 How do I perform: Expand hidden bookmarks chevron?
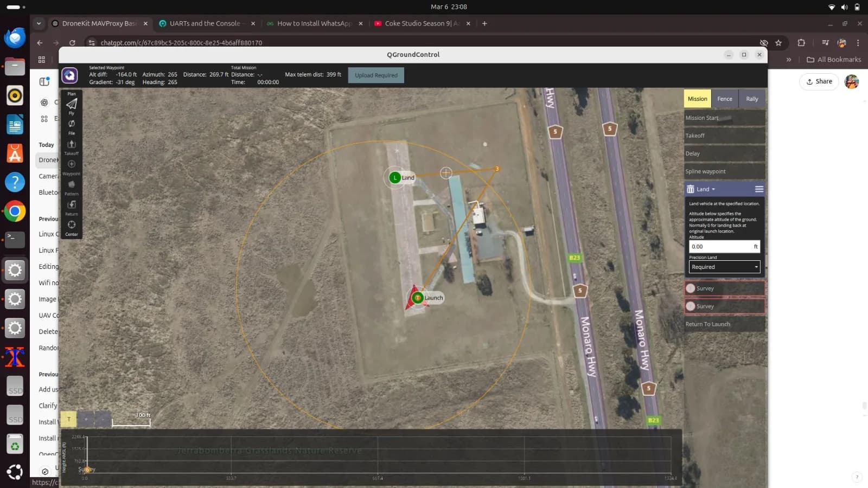coord(789,60)
